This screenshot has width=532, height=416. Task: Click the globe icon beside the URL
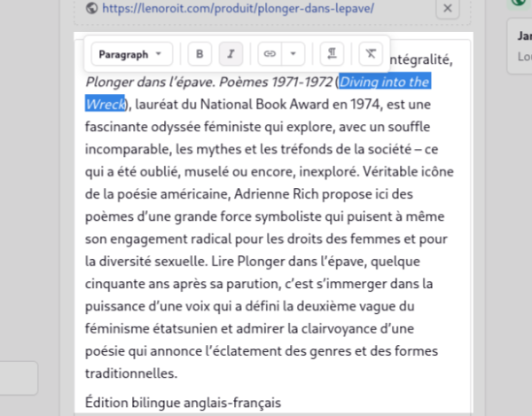[x=91, y=8]
